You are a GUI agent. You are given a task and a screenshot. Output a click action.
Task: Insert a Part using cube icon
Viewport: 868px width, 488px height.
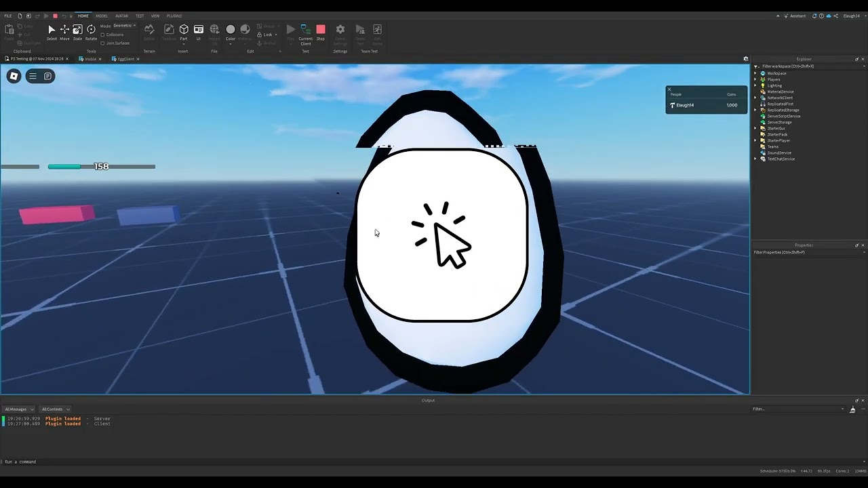point(184,30)
